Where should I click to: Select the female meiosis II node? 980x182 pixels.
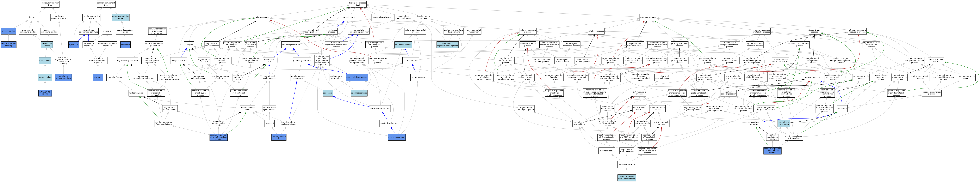coord(279,137)
